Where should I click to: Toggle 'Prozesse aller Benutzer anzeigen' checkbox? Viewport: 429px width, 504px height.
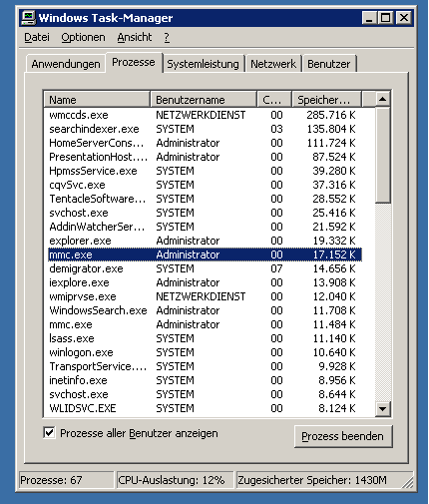tap(49, 433)
